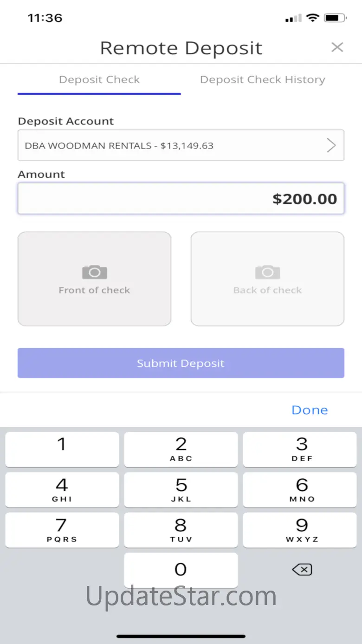
Task: Switch to the Deposit Check History tab
Action: 262,80
